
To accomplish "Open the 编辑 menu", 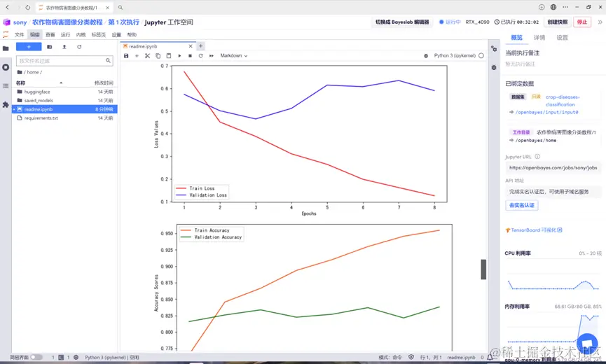I will [35, 35].
